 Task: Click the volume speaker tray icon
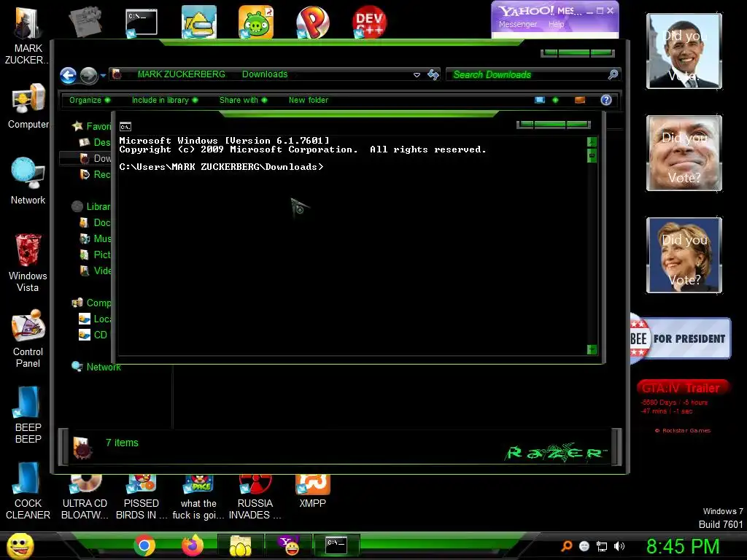click(x=619, y=546)
